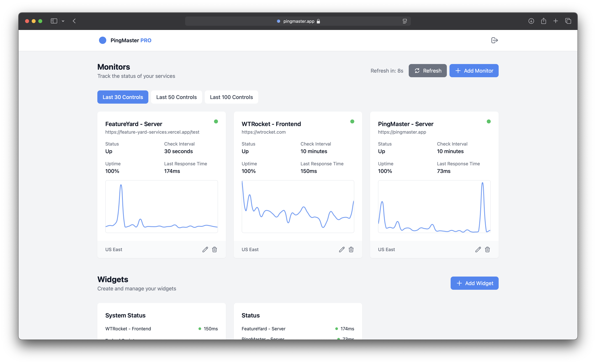Click the lock icon next to pingmaster.app
Image resolution: width=596 pixels, height=364 pixels.
pos(318,21)
